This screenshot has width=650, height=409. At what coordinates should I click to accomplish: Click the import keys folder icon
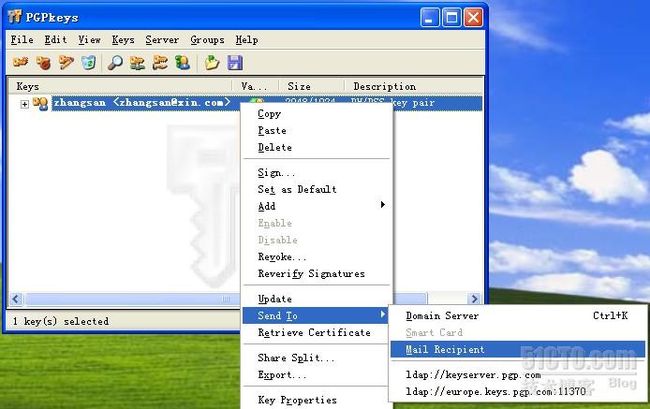point(212,63)
